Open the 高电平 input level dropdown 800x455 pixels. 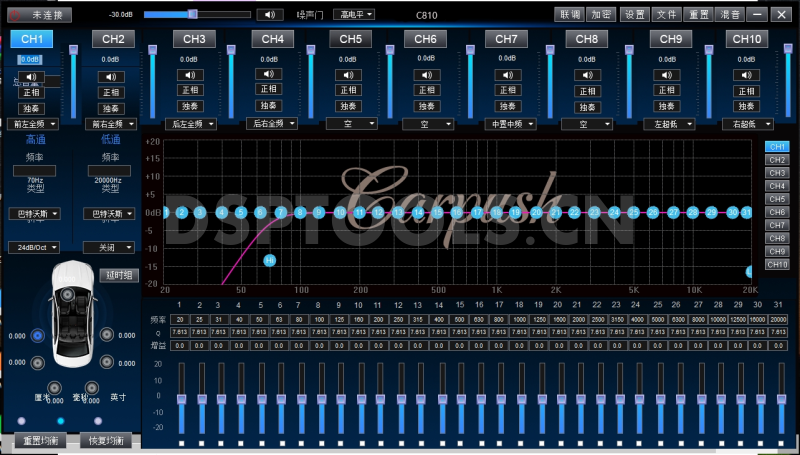click(354, 15)
